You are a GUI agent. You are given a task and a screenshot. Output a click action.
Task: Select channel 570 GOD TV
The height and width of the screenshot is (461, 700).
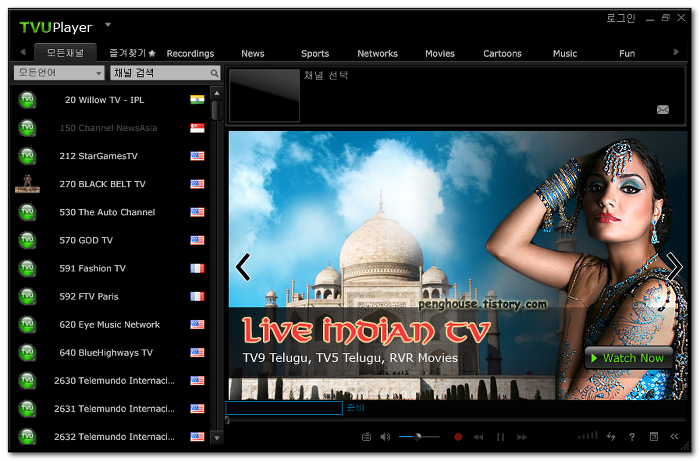tap(112, 241)
